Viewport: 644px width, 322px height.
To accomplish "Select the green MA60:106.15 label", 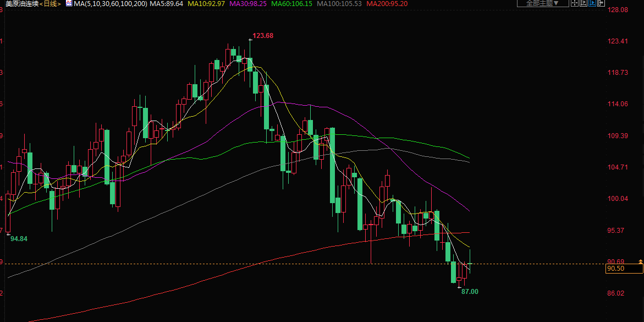I will point(290,3).
